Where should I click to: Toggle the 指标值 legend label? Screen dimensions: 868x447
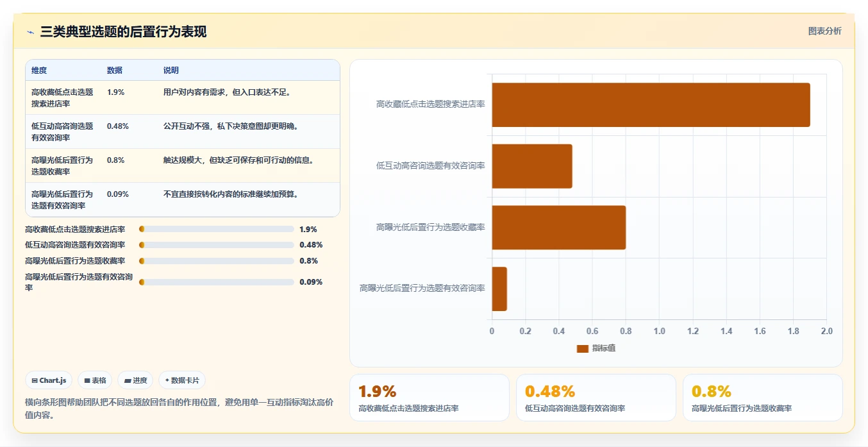click(x=604, y=348)
